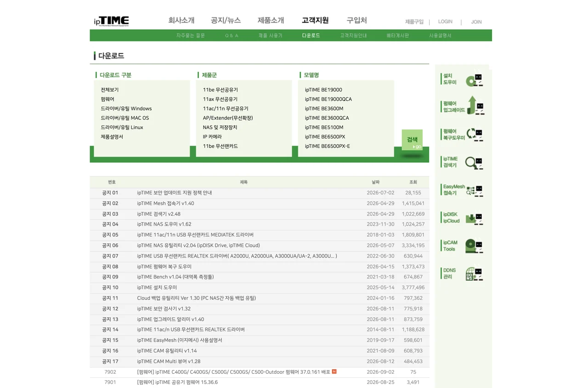Select 드라이버/유틸 Windows category
Viewport: 588px width, 388px height.
(126, 108)
